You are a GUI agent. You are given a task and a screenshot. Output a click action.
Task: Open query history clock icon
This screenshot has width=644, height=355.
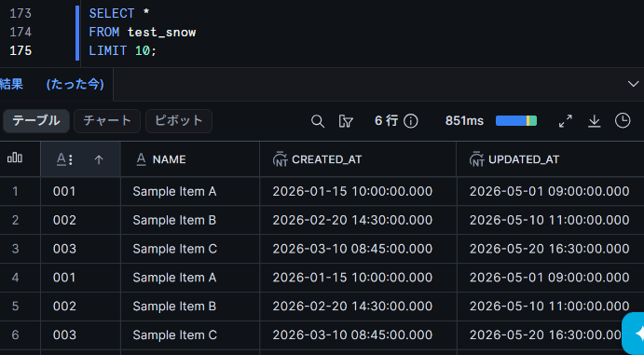tap(623, 120)
